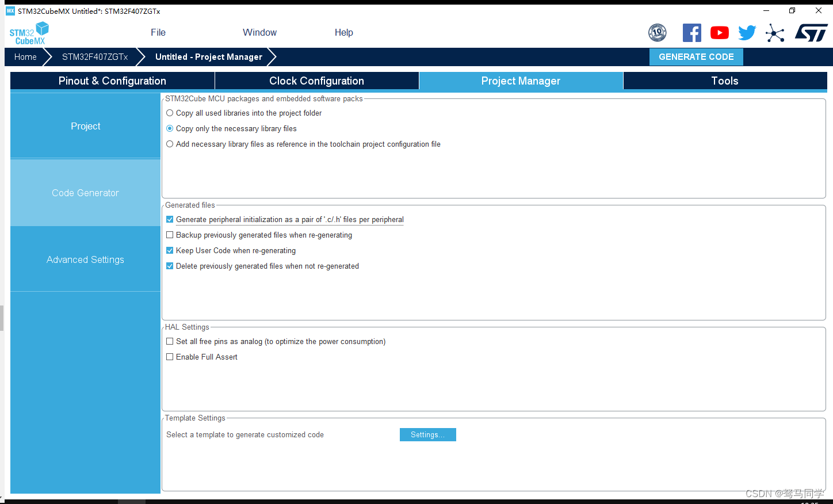Switch to Clock Configuration tab
The height and width of the screenshot is (504, 833).
pyautogui.click(x=316, y=81)
